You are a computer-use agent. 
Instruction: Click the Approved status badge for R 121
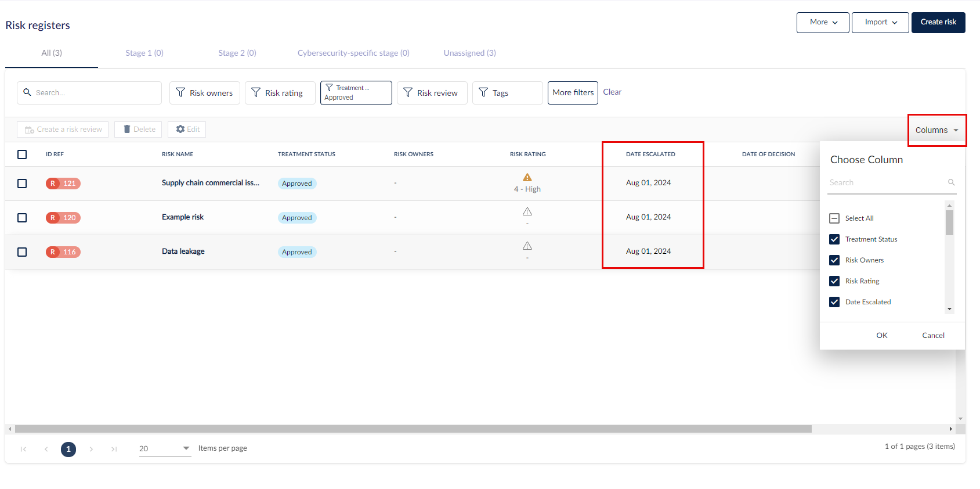click(x=297, y=184)
